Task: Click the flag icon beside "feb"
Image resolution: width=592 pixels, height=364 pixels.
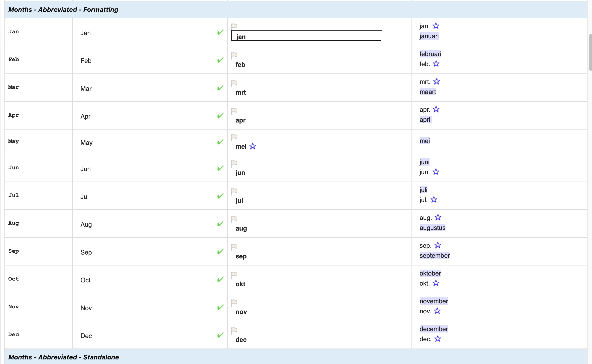Action: click(x=234, y=55)
